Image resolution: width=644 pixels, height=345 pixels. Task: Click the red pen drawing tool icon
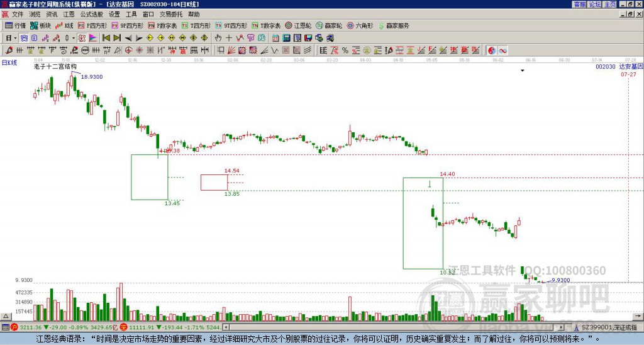(9, 50)
